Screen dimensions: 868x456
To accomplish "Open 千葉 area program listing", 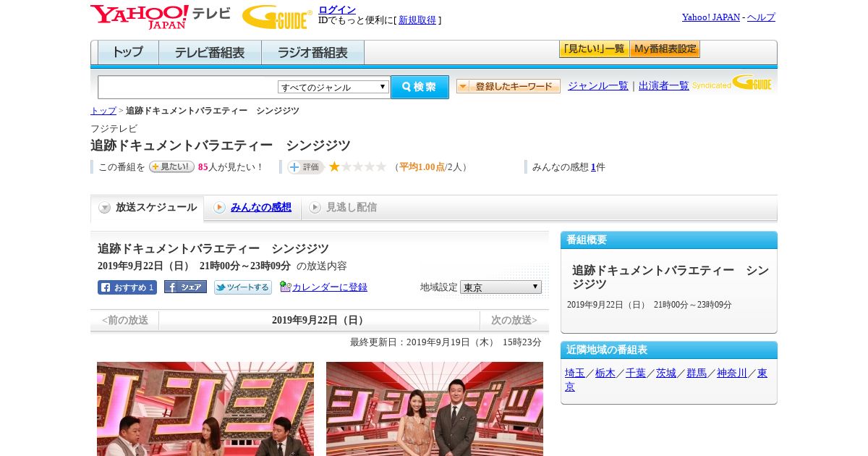I will pyautogui.click(x=636, y=373).
